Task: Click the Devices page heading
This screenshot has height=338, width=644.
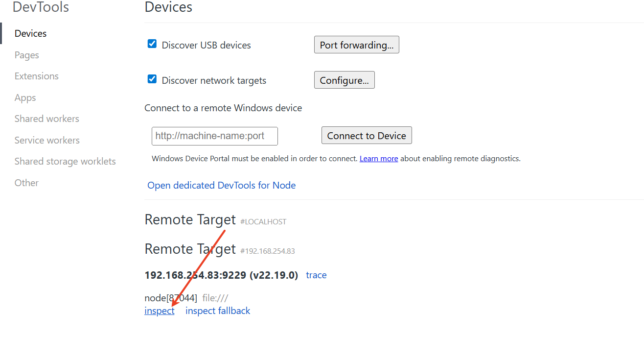Action: [x=168, y=7]
